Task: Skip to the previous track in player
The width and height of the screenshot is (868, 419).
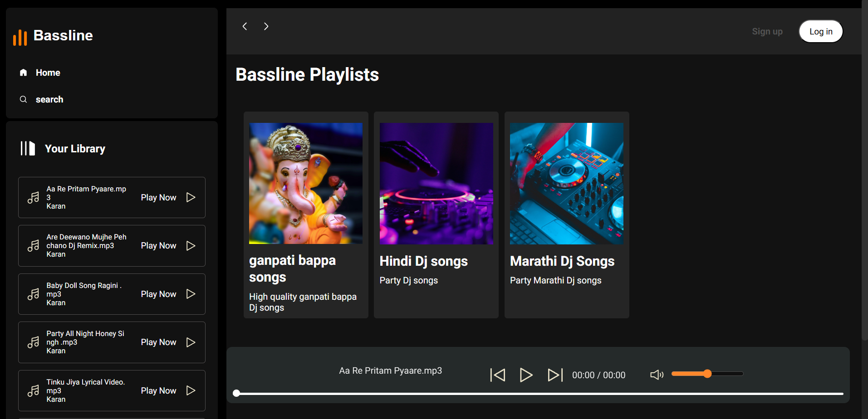Action: (x=498, y=375)
